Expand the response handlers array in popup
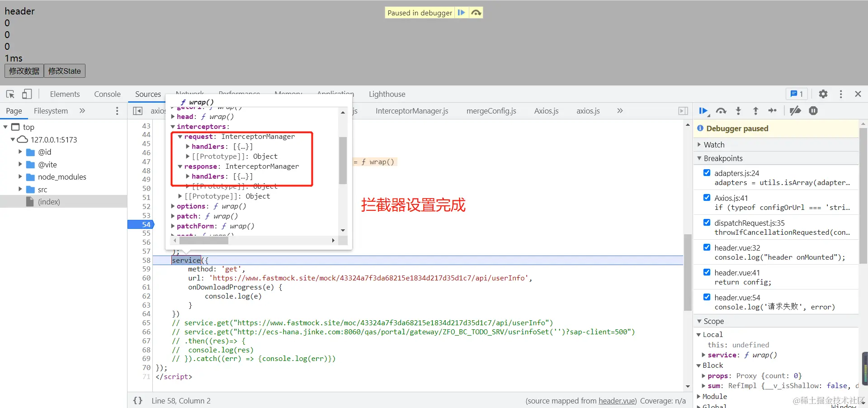 pyautogui.click(x=188, y=176)
